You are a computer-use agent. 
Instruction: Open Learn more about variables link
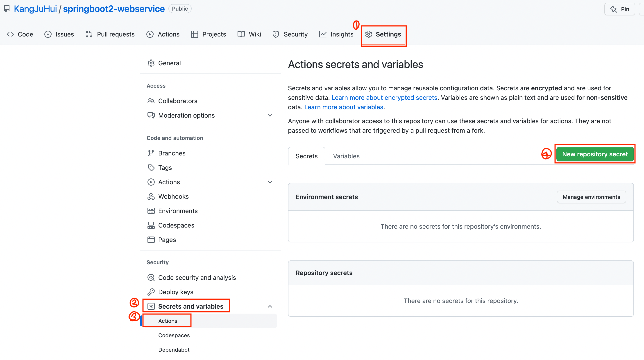coord(344,107)
